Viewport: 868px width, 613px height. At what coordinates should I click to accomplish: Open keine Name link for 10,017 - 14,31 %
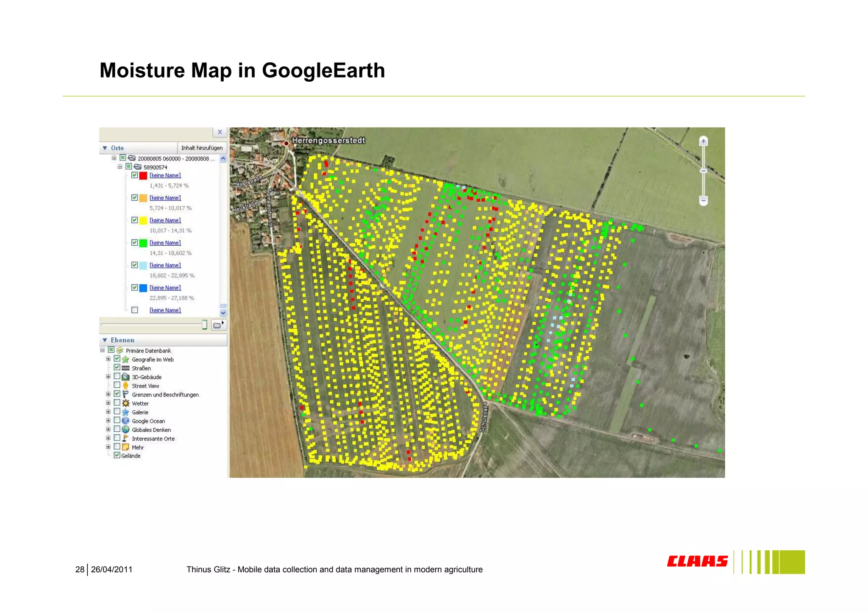pos(165,220)
